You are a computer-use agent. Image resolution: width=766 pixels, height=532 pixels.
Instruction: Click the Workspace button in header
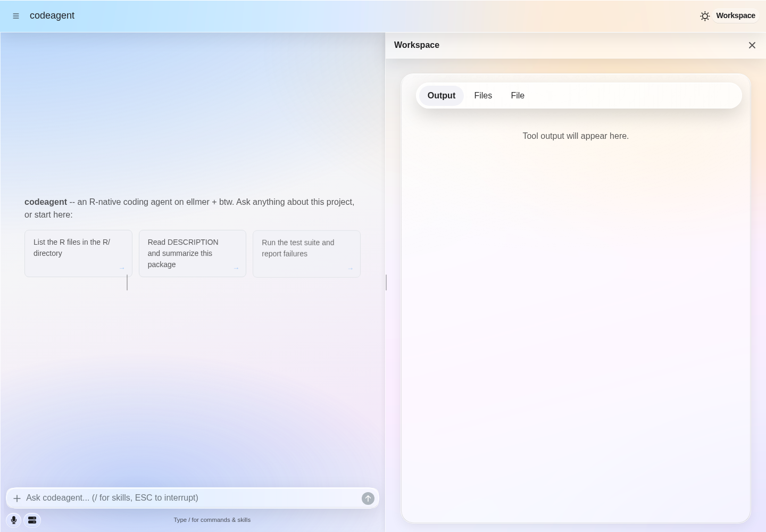[x=736, y=15]
